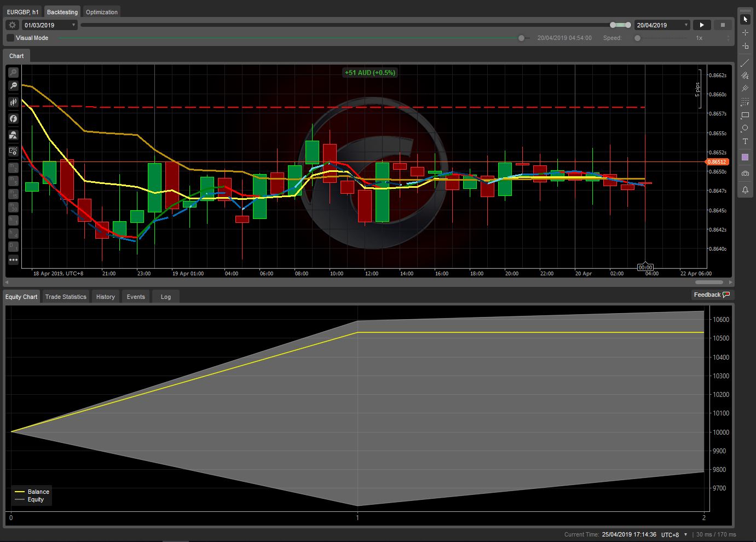The image size is (756, 542).
Task: Switch timeframe to m30
Action: pyautogui.click(x=13, y=207)
